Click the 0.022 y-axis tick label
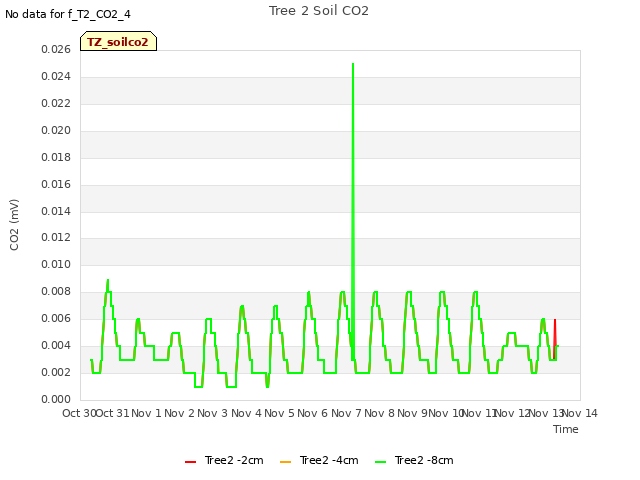Screen dimensions: 640x480 [56, 103]
